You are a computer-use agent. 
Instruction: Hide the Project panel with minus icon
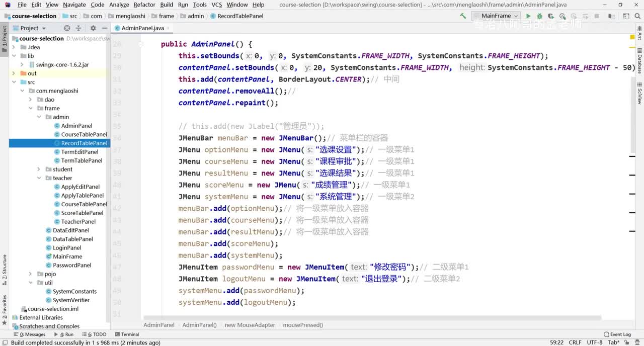[104, 28]
